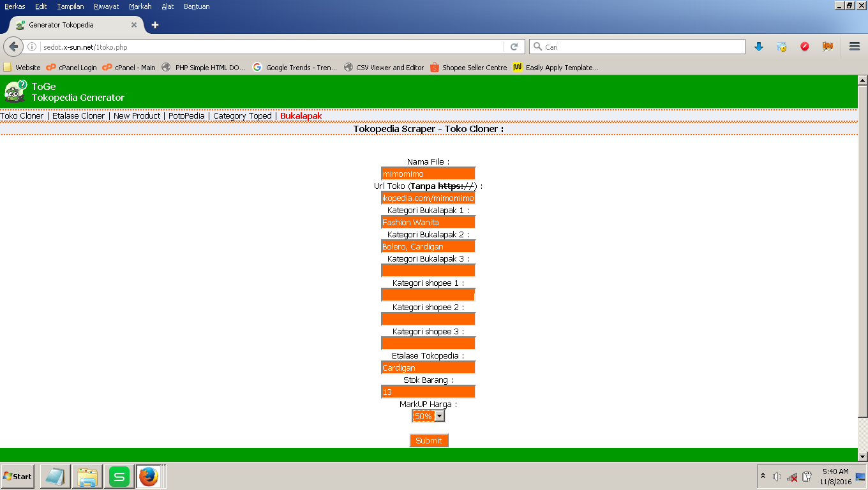Open PHP Simple HTML DOM bookmark
The height and width of the screenshot is (490, 868).
point(204,67)
